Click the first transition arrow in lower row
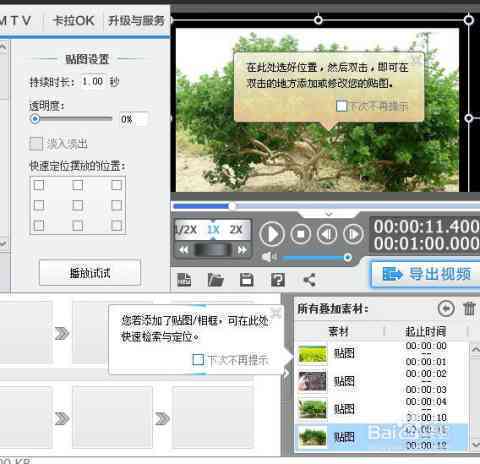480x464 pixels. [x=62, y=418]
